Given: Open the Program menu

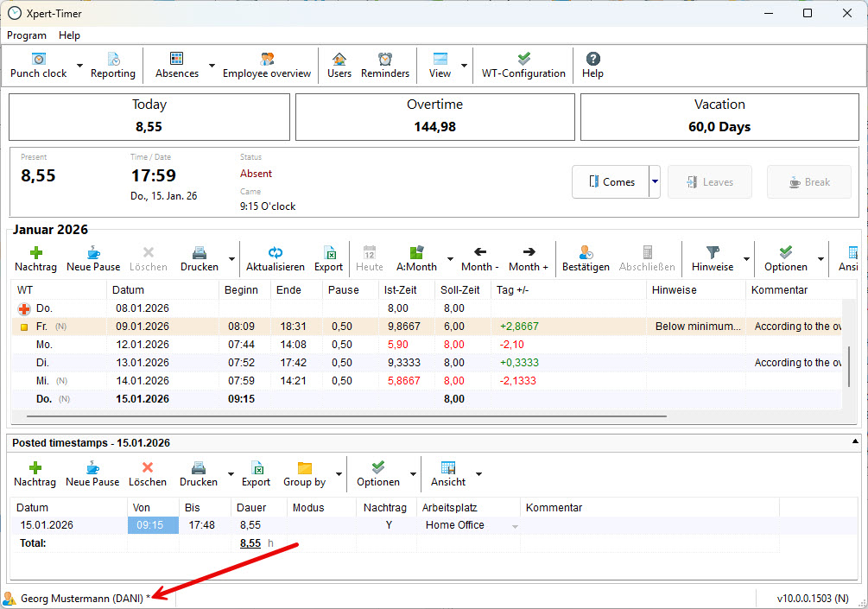Looking at the screenshot, I should point(27,35).
